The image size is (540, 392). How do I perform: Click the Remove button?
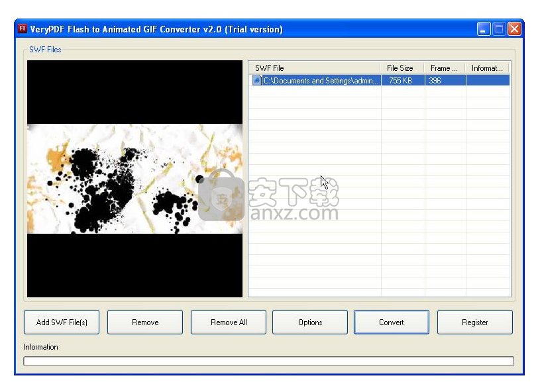[x=145, y=322]
